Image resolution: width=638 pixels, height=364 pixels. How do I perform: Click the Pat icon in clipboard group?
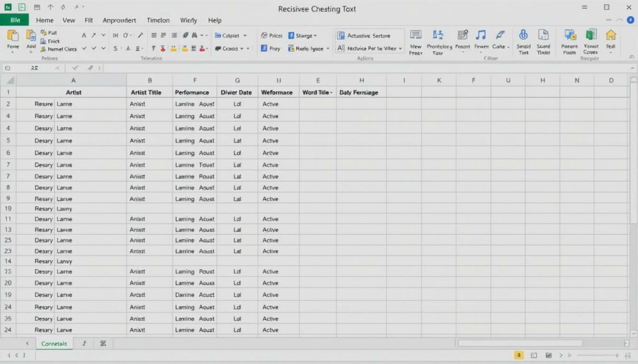[x=44, y=32]
